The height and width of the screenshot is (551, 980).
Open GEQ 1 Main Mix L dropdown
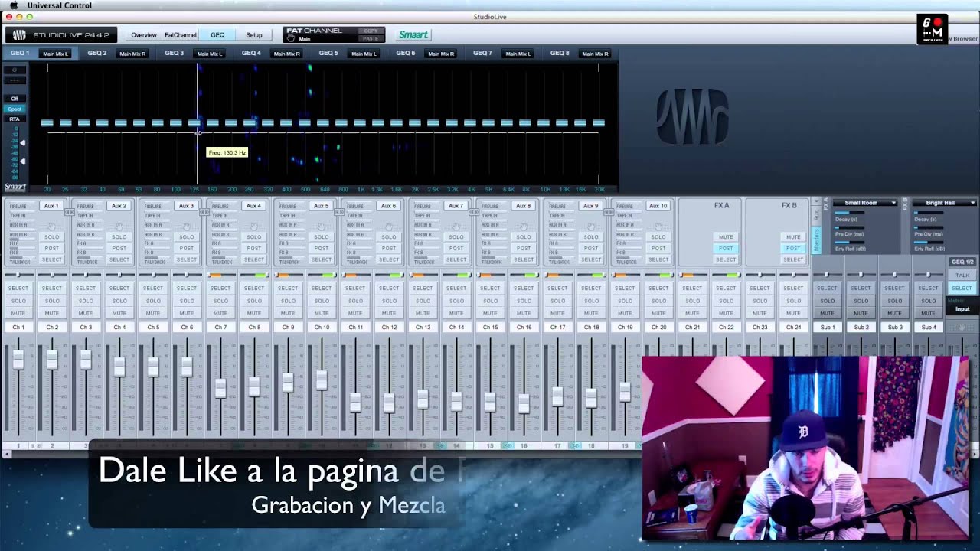(x=55, y=54)
